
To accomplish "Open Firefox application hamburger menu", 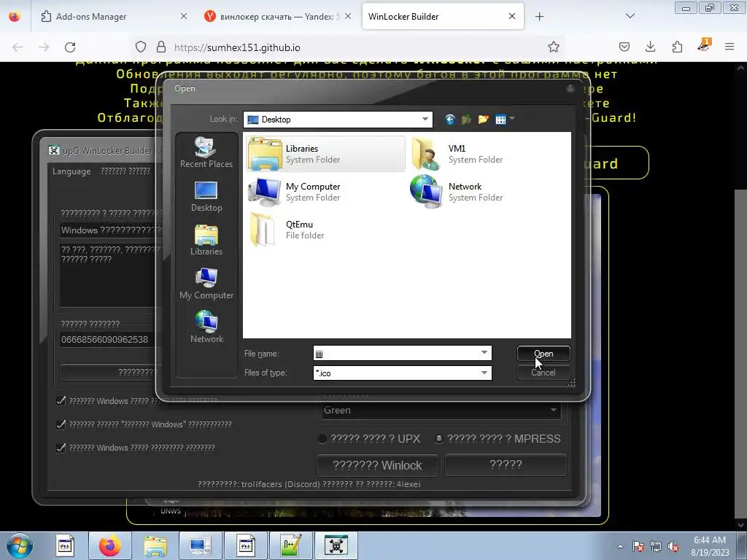I will pyautogui.click(x=729, y=47).
